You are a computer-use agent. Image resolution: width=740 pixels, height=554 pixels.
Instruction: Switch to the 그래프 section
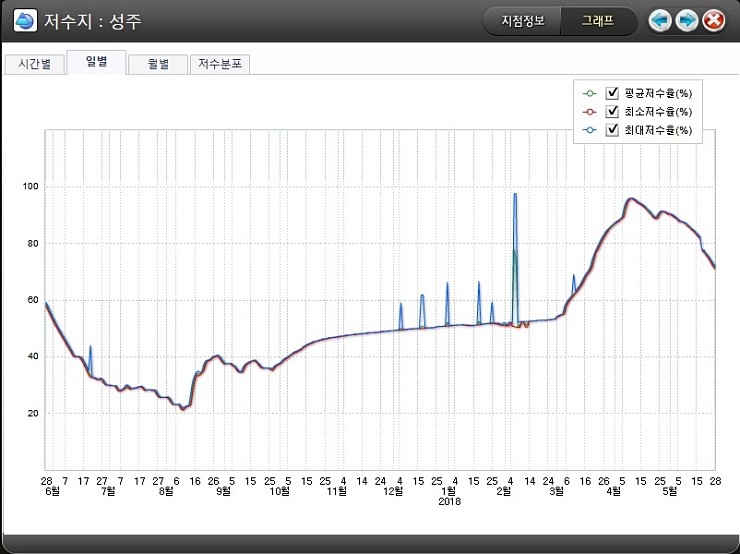[x=597, y=21]
